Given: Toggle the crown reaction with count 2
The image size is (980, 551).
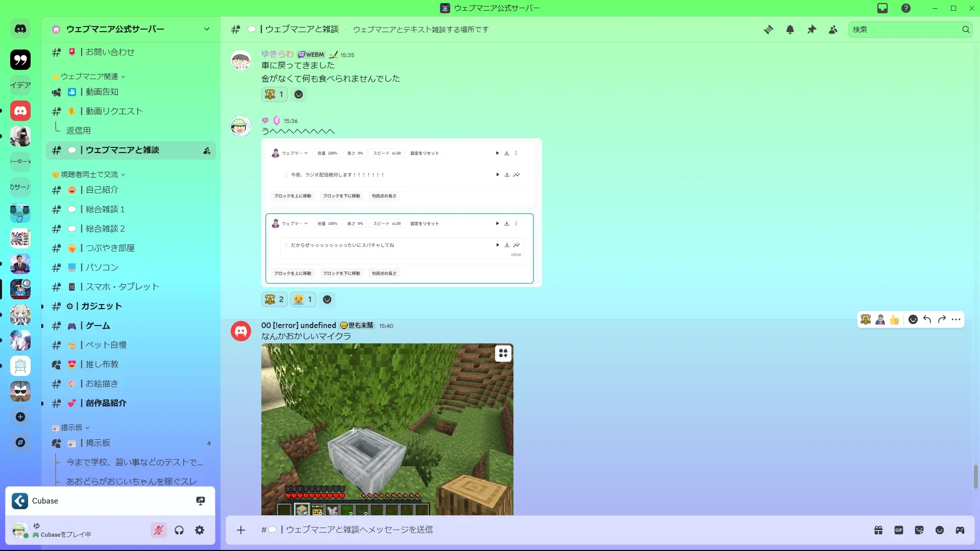Looking at the screenshot, I should point(275,299).
